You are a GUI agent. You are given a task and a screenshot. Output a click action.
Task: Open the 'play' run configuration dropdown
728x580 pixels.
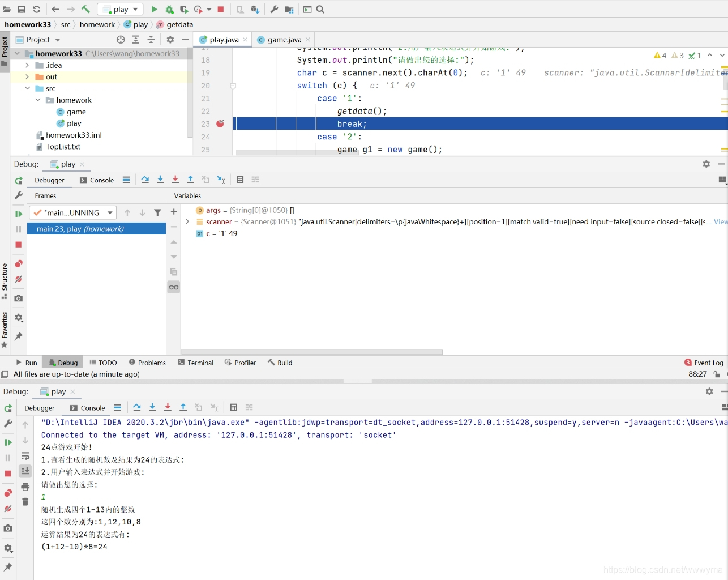[120, 9]
